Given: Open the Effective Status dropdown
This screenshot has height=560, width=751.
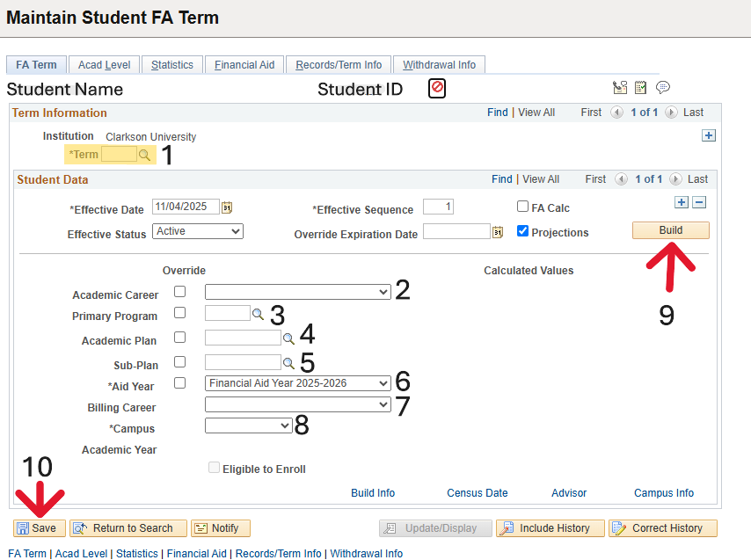Looking at the screenshot, I should coord(198,231).
